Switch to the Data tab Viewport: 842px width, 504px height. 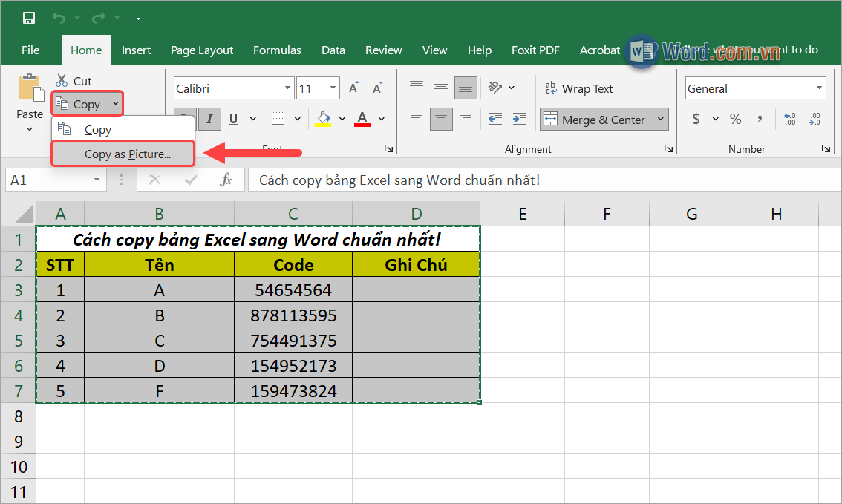click(x=333, y=50)
